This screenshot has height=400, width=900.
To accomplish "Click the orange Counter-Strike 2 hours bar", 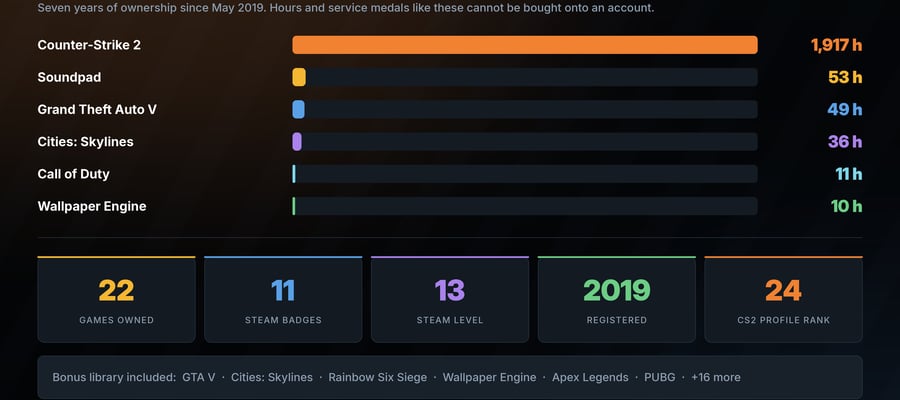I will click(x=525, y=45).
